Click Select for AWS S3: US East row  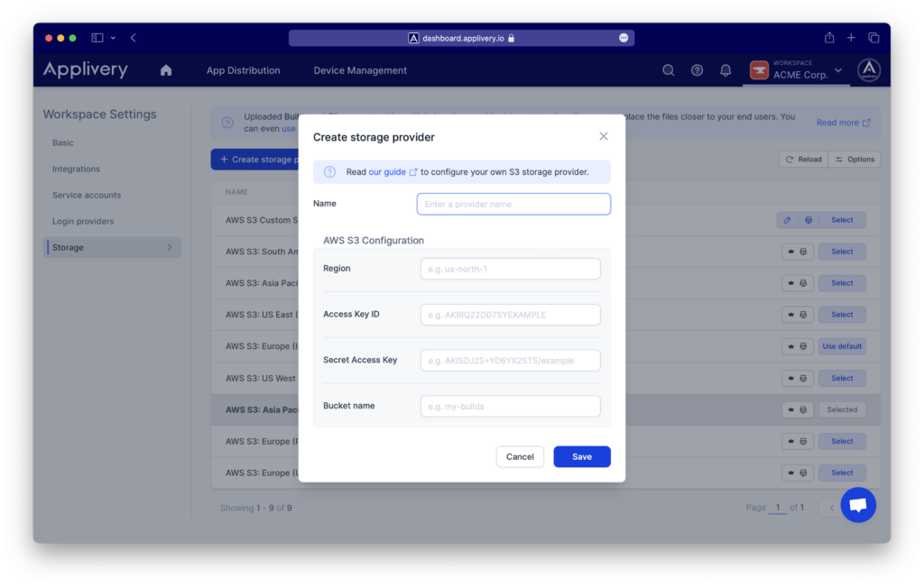[842, 315]
